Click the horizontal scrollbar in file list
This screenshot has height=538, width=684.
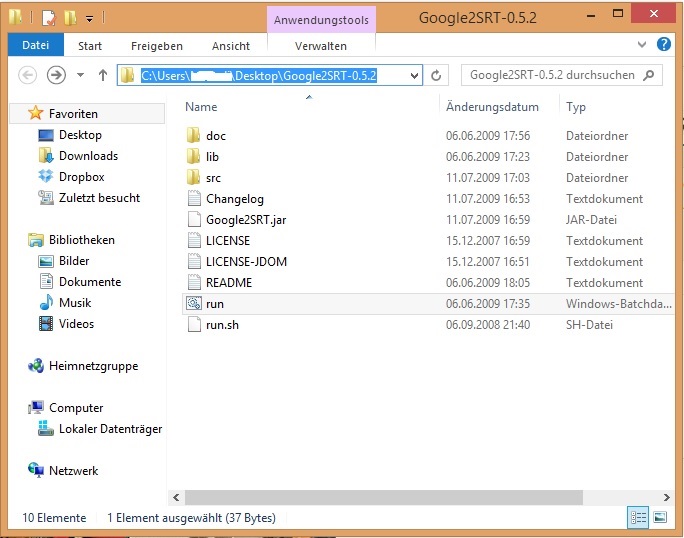click(x=400, y=495)
